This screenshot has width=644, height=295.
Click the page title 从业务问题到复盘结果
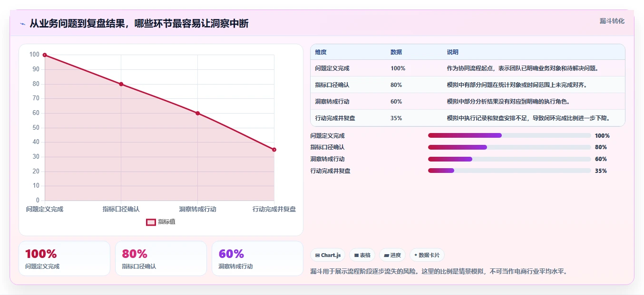tap(139, 24)
